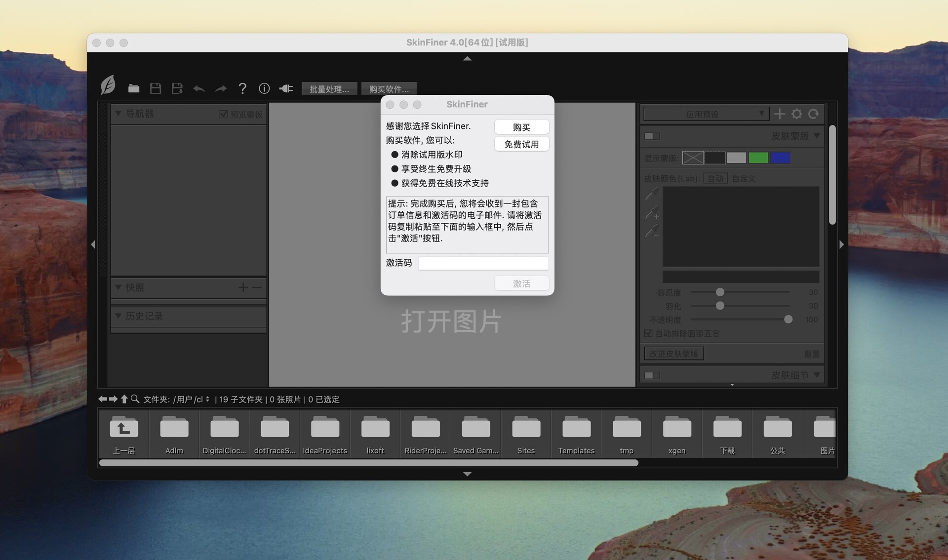
Task: Choose the green mask display swatch
Action: 758,158
